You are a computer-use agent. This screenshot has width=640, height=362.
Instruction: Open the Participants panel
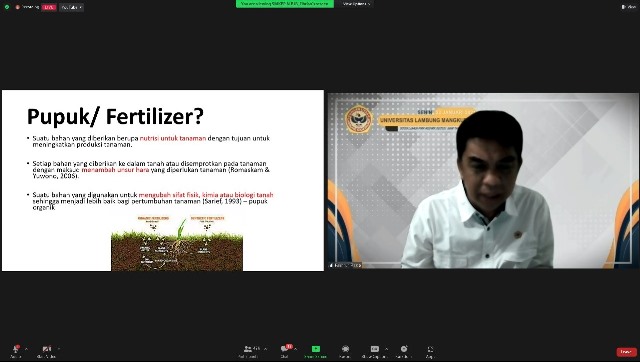coord(249,351)
